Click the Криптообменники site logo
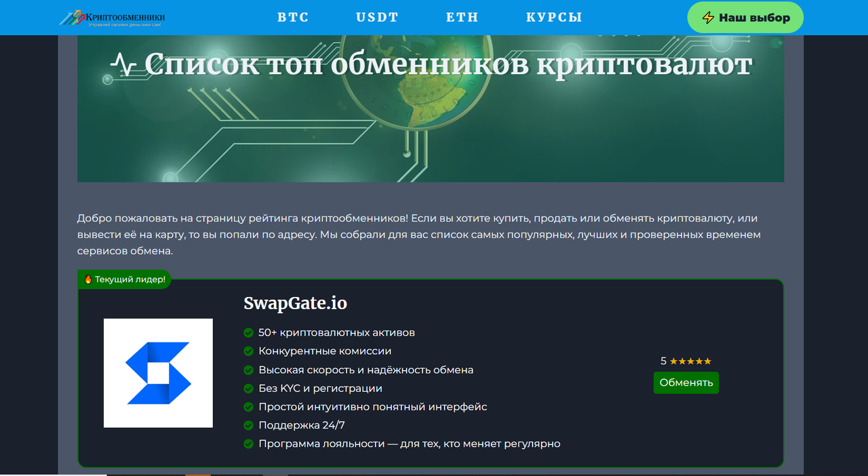868x476 pixels. pyautogui.click(x=112, y=18)
